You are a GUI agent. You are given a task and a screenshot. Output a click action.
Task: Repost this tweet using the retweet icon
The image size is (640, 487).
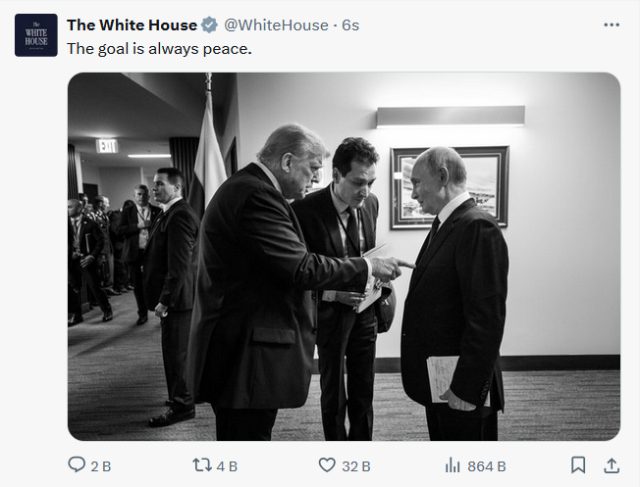pos(200,465)
